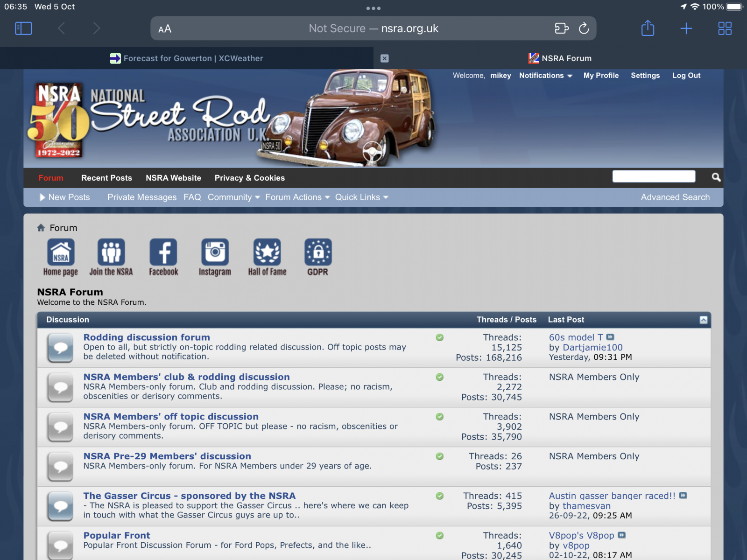Click the search magnifier icon

[x=716, y=177]
